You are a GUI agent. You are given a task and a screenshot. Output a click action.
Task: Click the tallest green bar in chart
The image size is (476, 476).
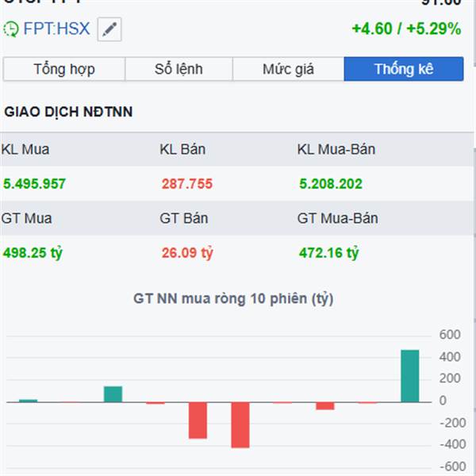(410, 376)
